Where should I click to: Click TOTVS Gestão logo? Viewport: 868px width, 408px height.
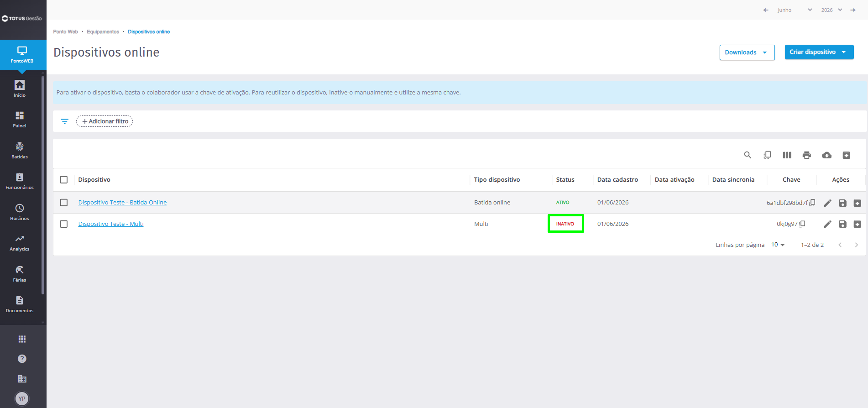point(22,19)
